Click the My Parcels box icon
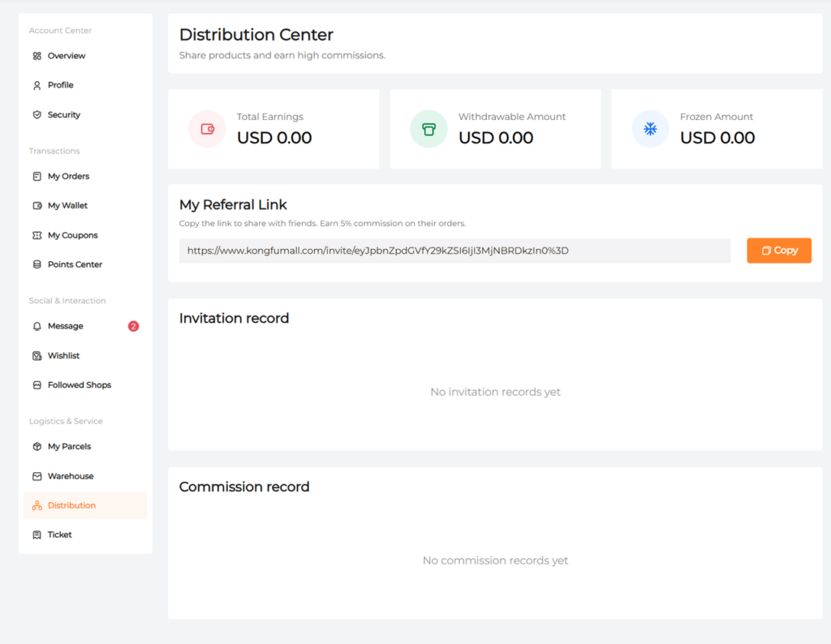 pos(37,447)
